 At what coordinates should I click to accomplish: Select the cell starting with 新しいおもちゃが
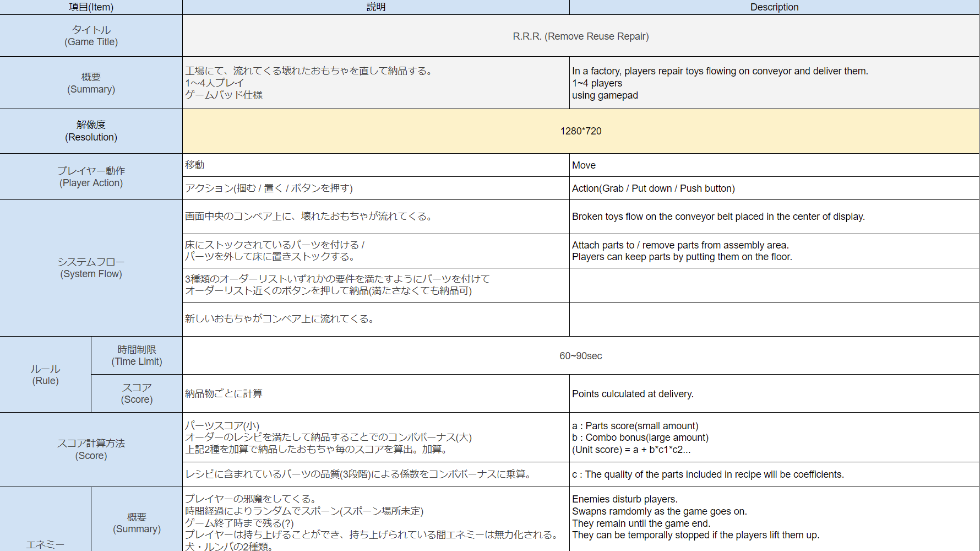point(376,319)
